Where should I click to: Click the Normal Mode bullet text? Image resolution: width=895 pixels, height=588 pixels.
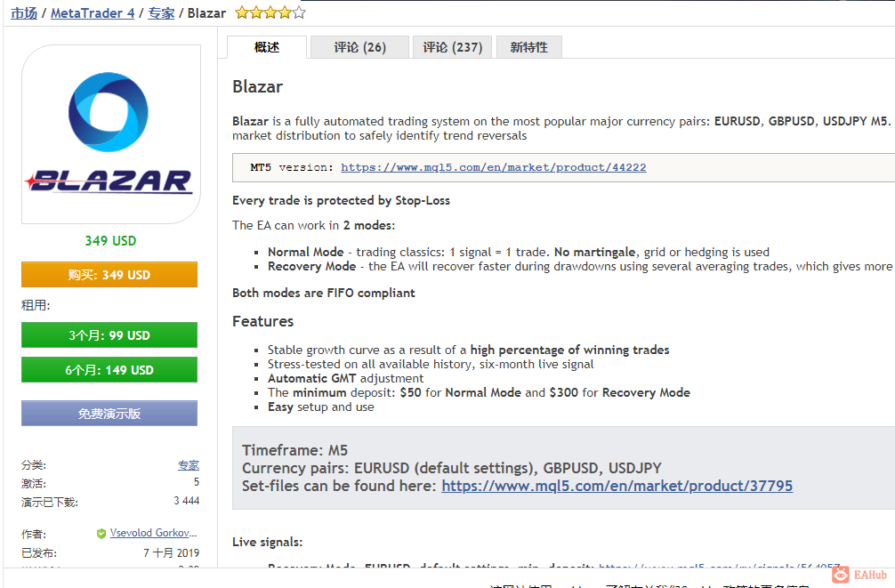point(519,252)
